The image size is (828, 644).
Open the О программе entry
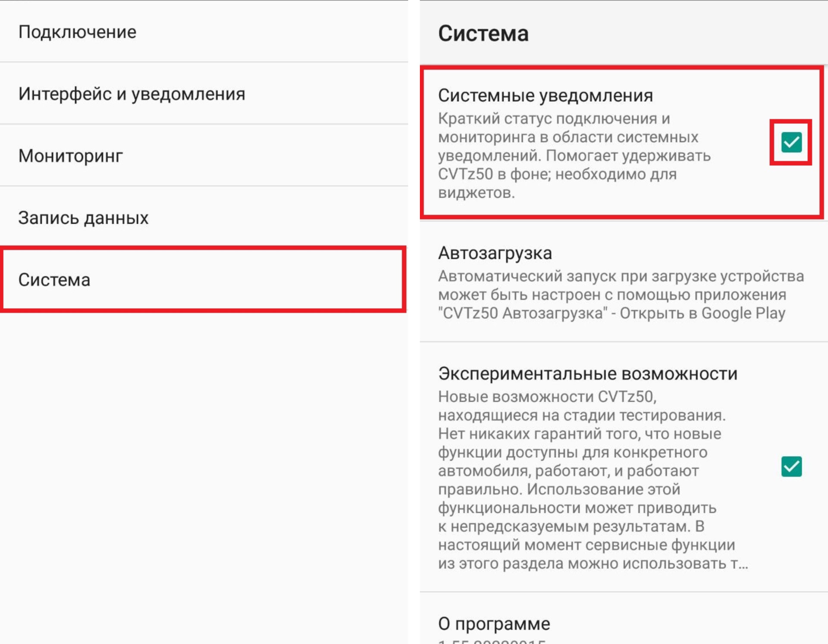click(x=494, y=624)
